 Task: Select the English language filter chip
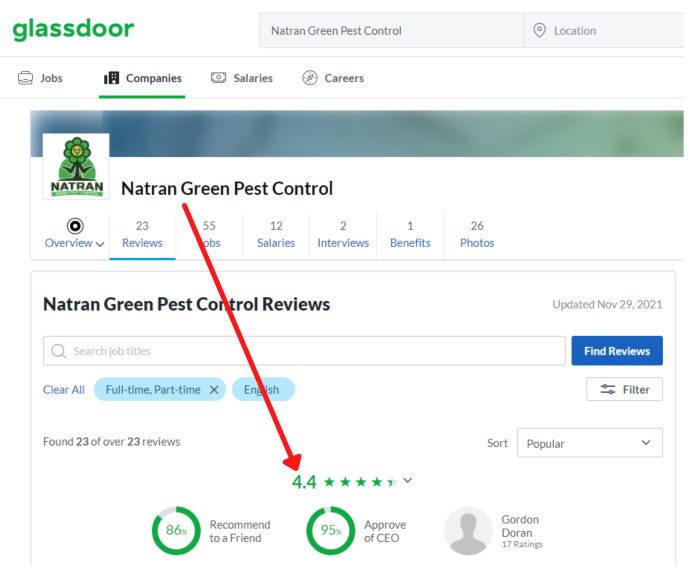tap(263, 390)
